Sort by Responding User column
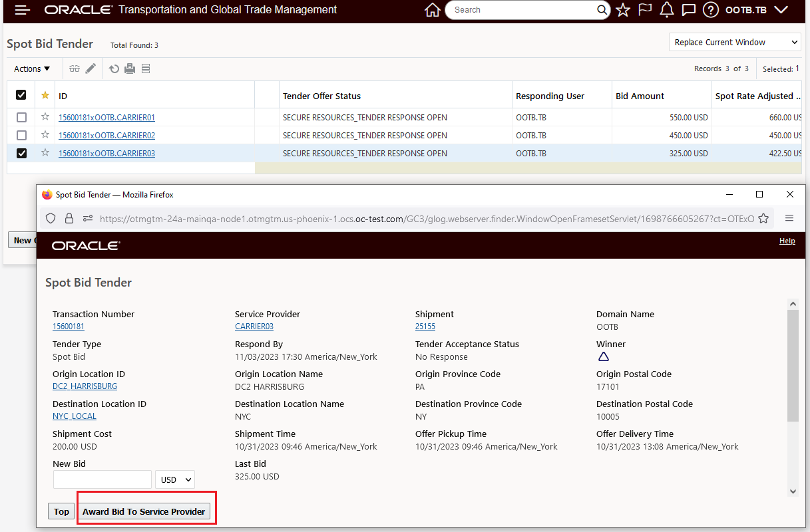This screenshot has width=810, height=532. click(x=550, y=96)
